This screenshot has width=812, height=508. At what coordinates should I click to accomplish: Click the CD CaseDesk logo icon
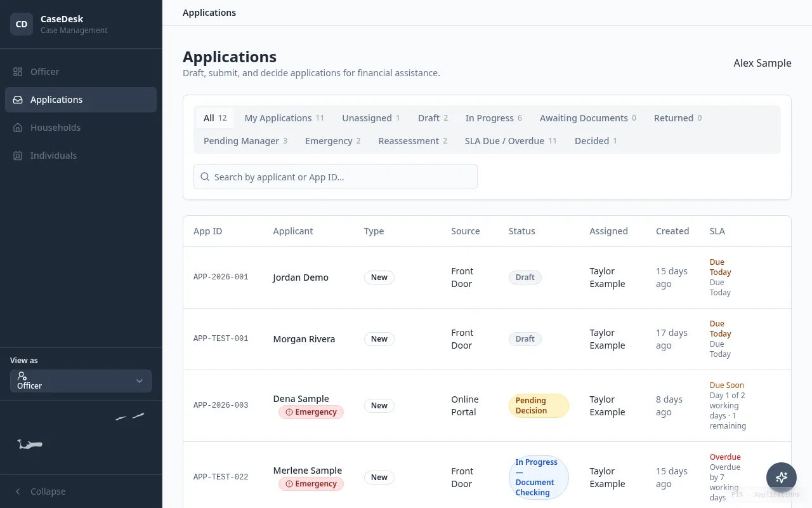22,24
